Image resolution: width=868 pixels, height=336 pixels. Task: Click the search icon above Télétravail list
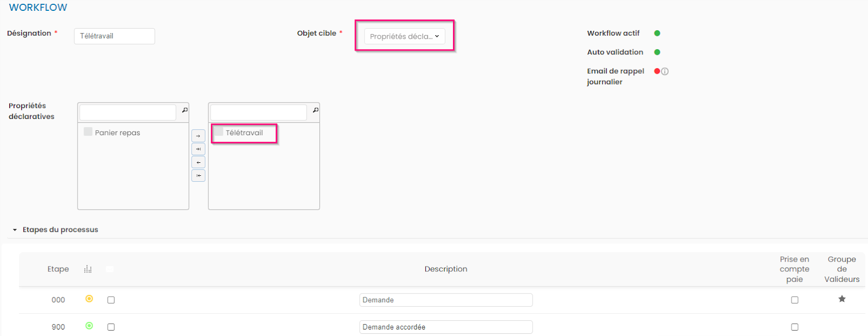click(x=315, y=110)
